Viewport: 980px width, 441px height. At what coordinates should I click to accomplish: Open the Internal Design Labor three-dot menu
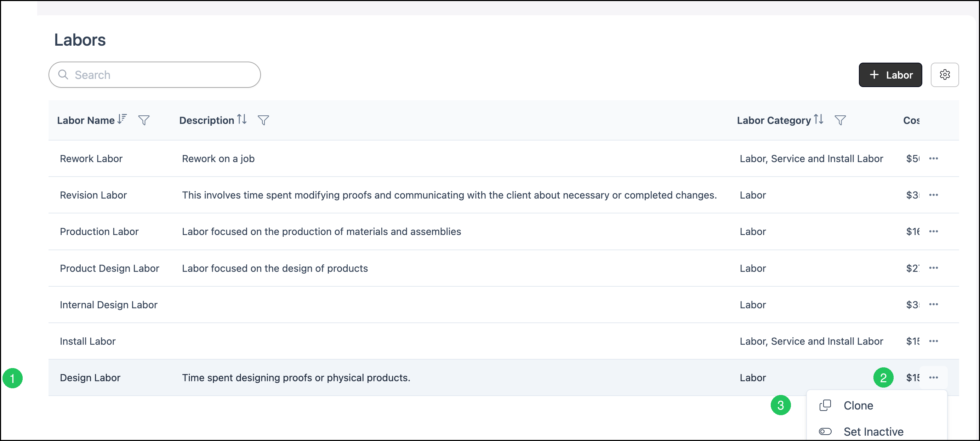tap(933, 304)
